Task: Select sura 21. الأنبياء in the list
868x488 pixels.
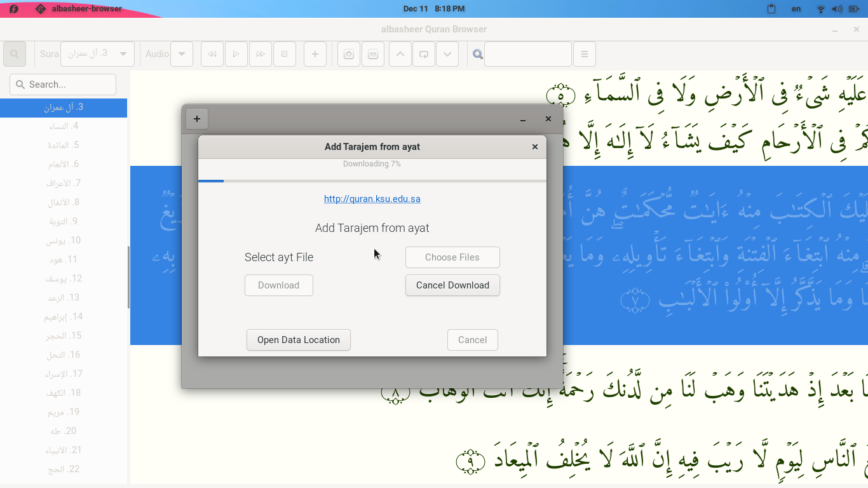Action: pos(64,451)
